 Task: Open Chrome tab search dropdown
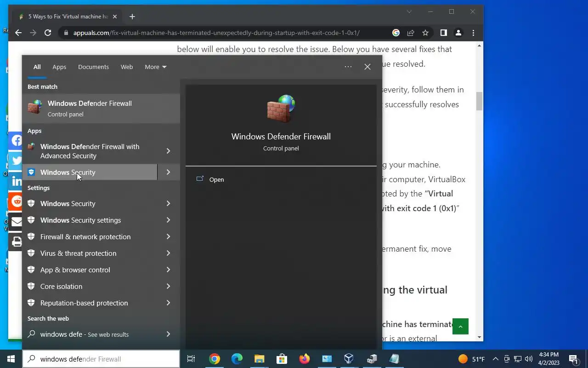409,11
